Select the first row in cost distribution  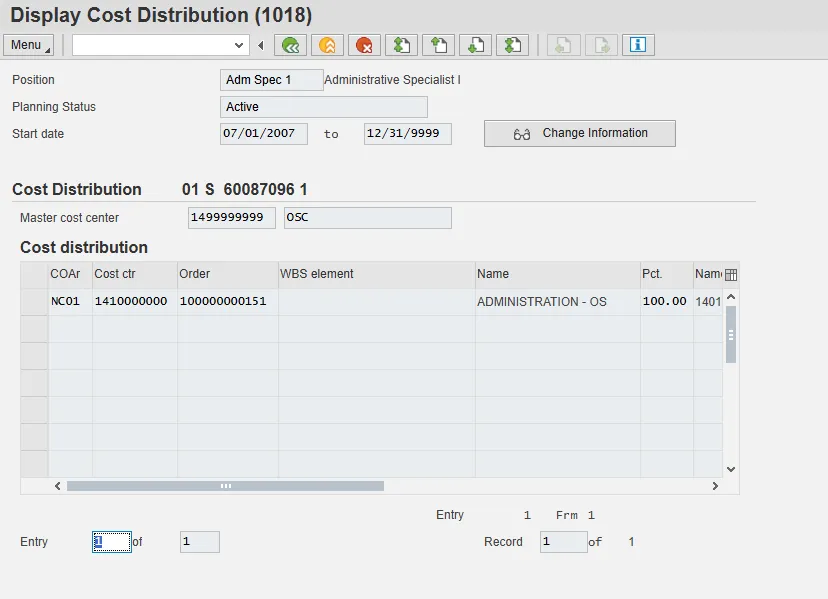point(34,301)
